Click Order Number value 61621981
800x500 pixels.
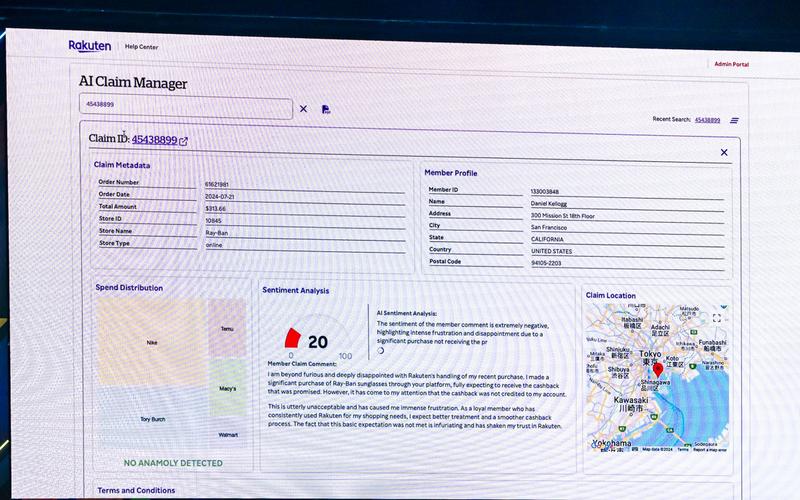[x=217, y=185]
